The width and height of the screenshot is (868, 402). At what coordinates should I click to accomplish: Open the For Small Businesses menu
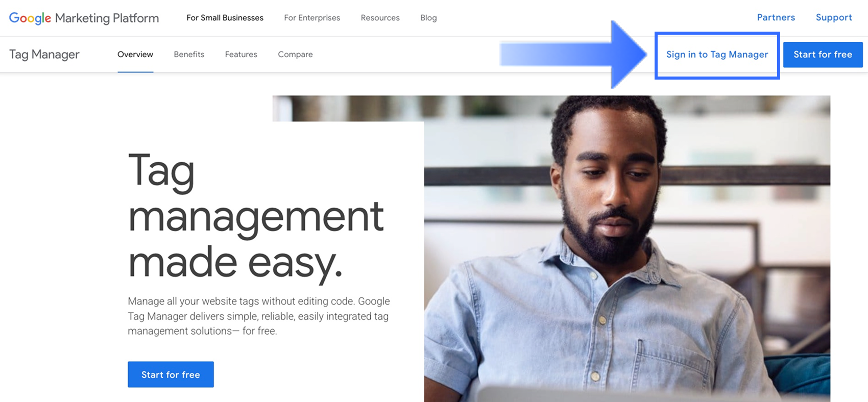225,18
